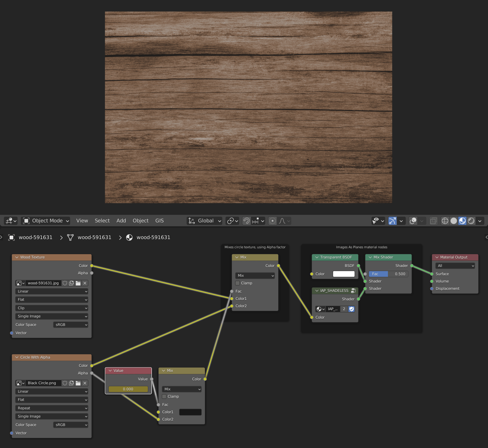Open the Add menu
This screenshot has height=448, width=488.
click(x=121, y=221)
